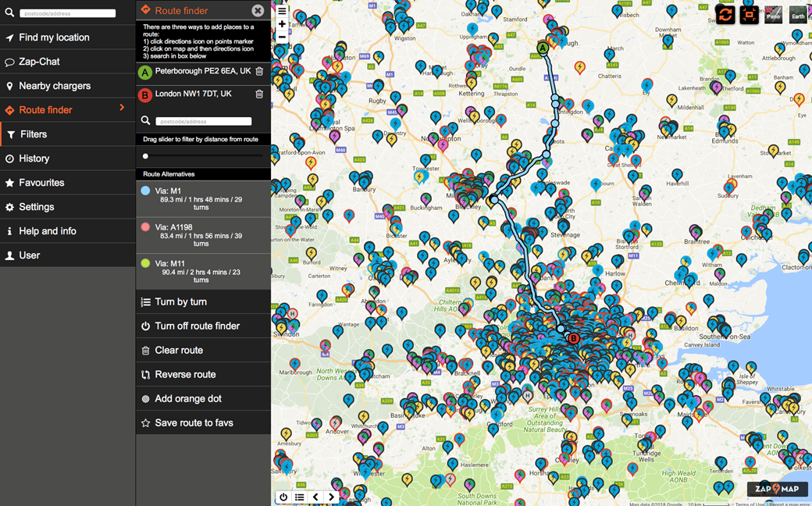Viewport: 812px width, 506px height.
Task: Click previous arrow in bottom toolbar
Action: (315, 497)
